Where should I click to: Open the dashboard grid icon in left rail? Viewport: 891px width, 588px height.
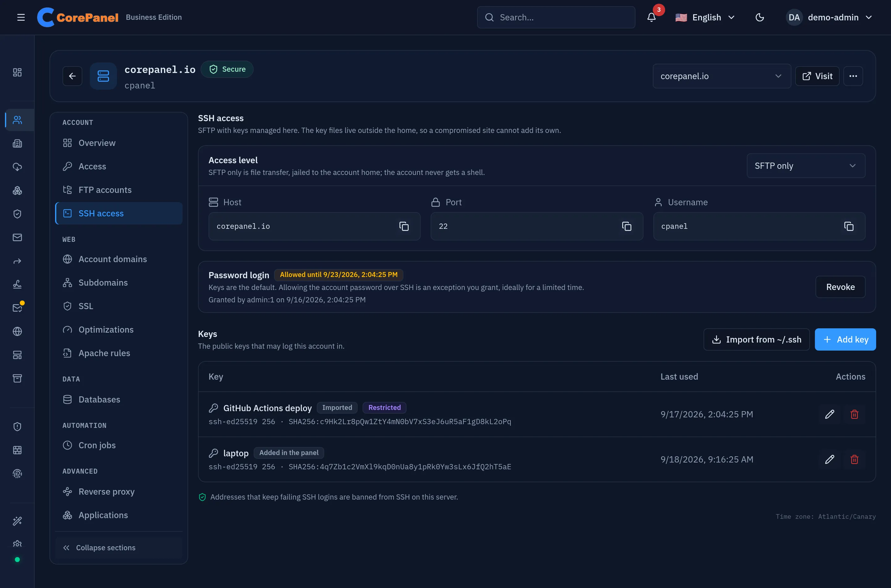17,72
